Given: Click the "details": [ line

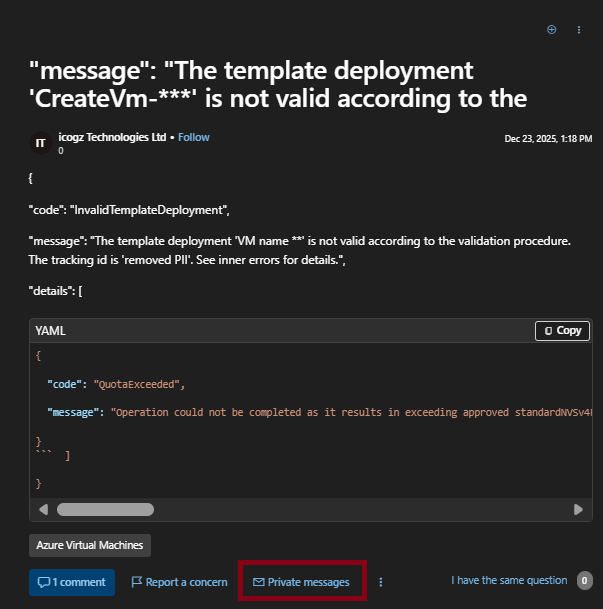Looking at the screenshot, I should pyautogui.click(x=55, y=291).
